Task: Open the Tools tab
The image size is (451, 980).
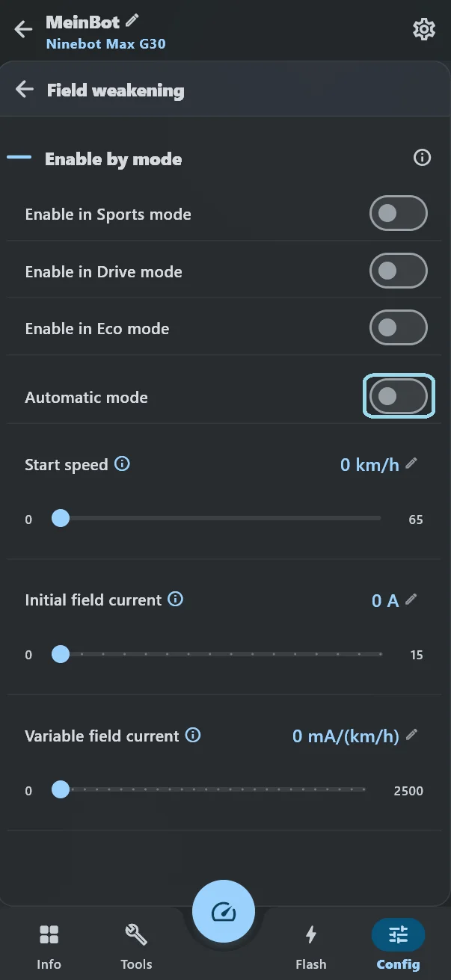Action: pyautogui.click(x=136, y=945)
